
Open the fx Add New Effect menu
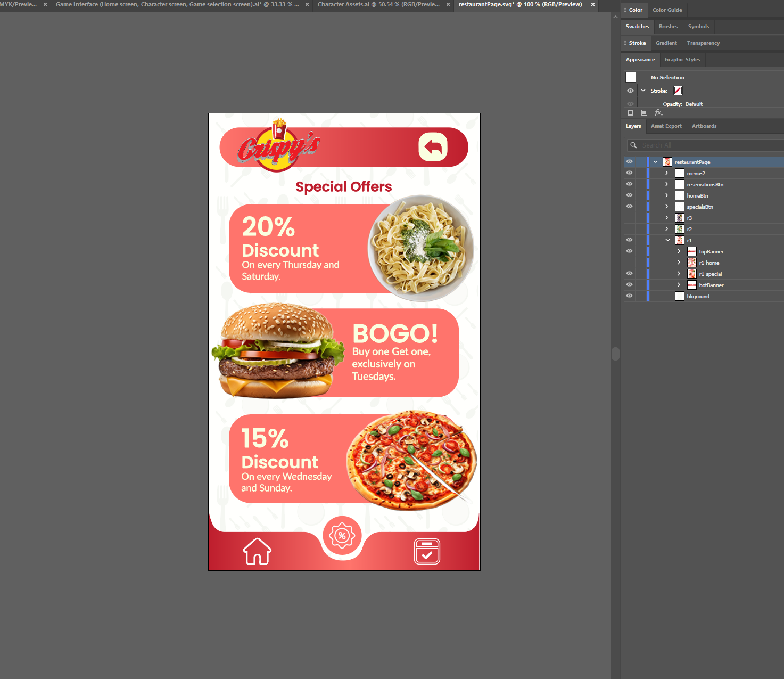coord(658,113)
